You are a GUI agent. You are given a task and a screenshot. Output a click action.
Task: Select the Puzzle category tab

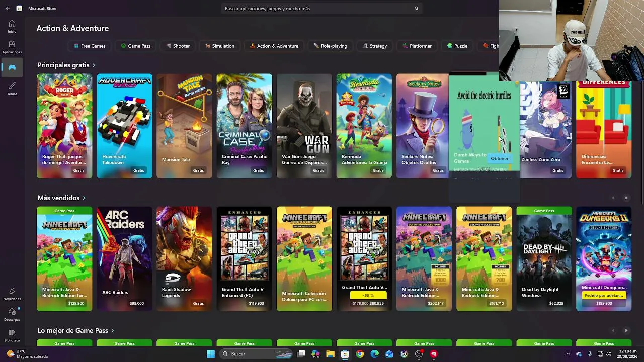point(457,46)
